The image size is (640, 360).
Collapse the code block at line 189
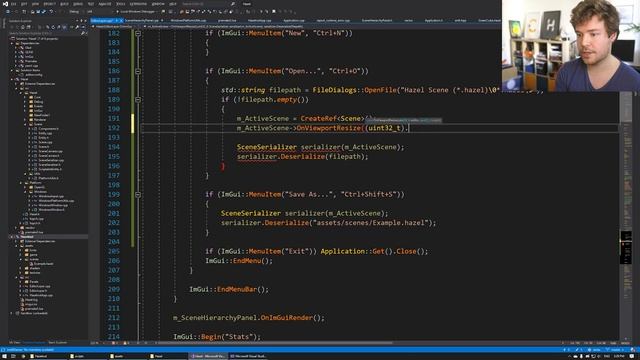(x=138, y=100)
